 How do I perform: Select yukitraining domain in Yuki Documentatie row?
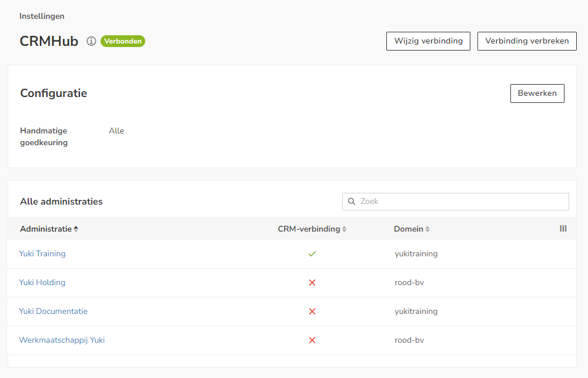coord(416,311)
